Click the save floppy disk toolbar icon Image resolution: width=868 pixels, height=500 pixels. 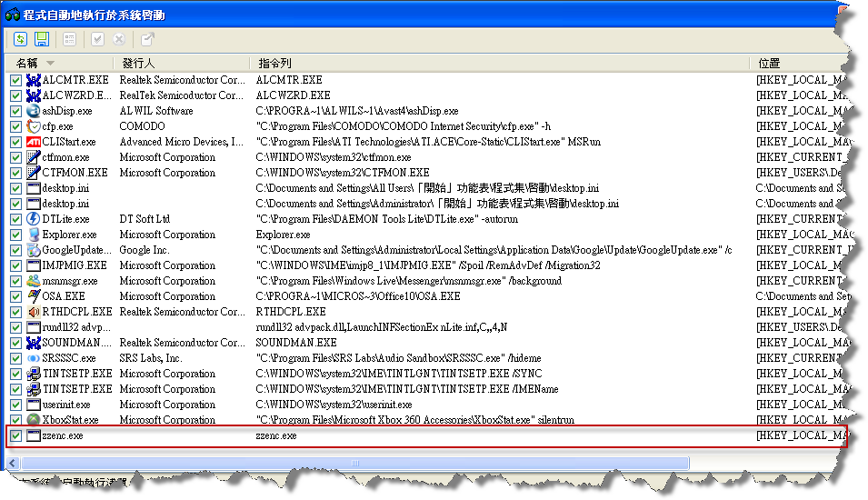(42, 39)
